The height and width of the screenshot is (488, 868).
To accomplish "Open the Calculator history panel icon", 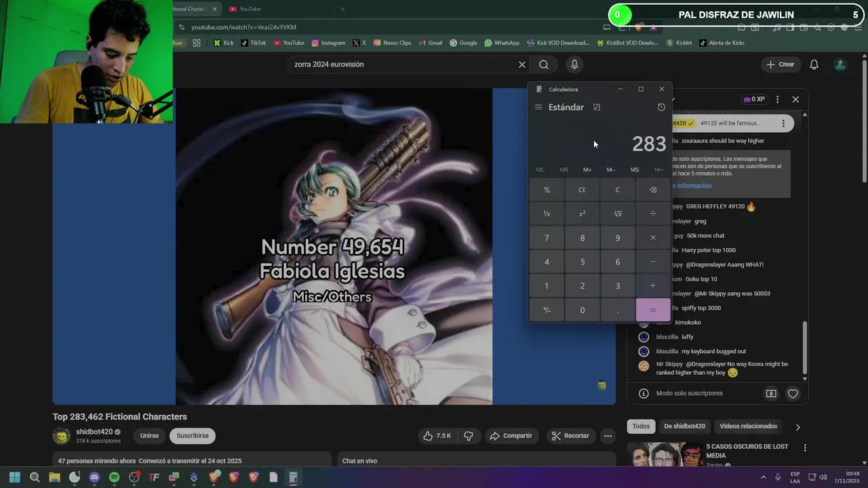I will click(661, 107).
